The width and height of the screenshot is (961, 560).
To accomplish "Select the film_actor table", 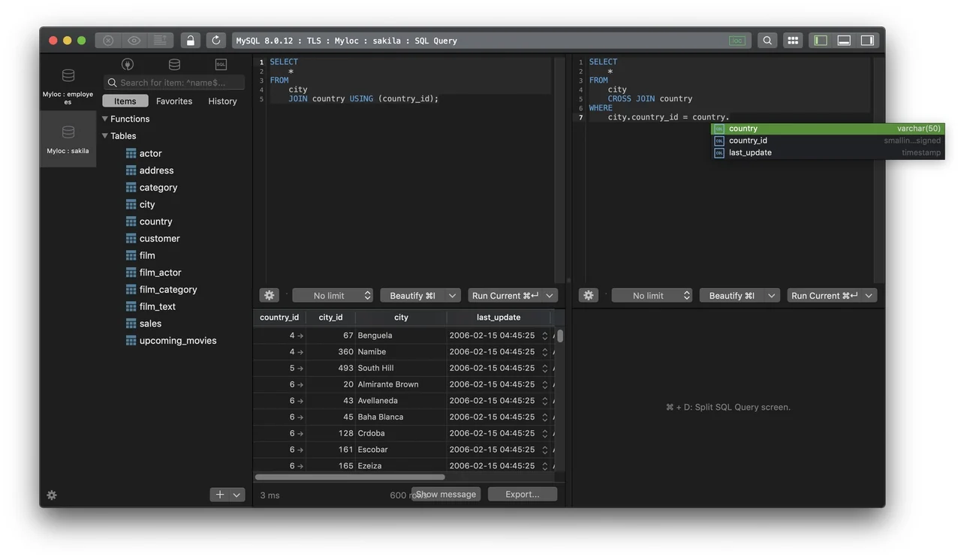I will (x=160, y=272).
